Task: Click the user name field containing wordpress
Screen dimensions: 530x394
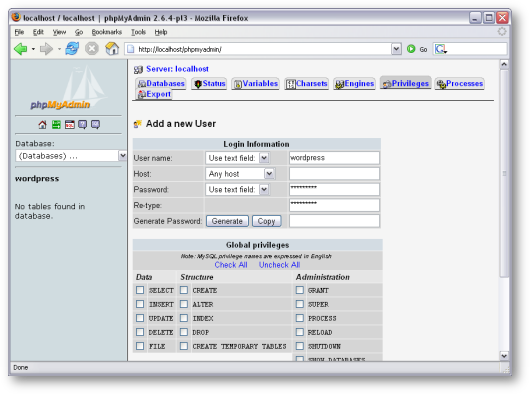Action: [334, 158]
